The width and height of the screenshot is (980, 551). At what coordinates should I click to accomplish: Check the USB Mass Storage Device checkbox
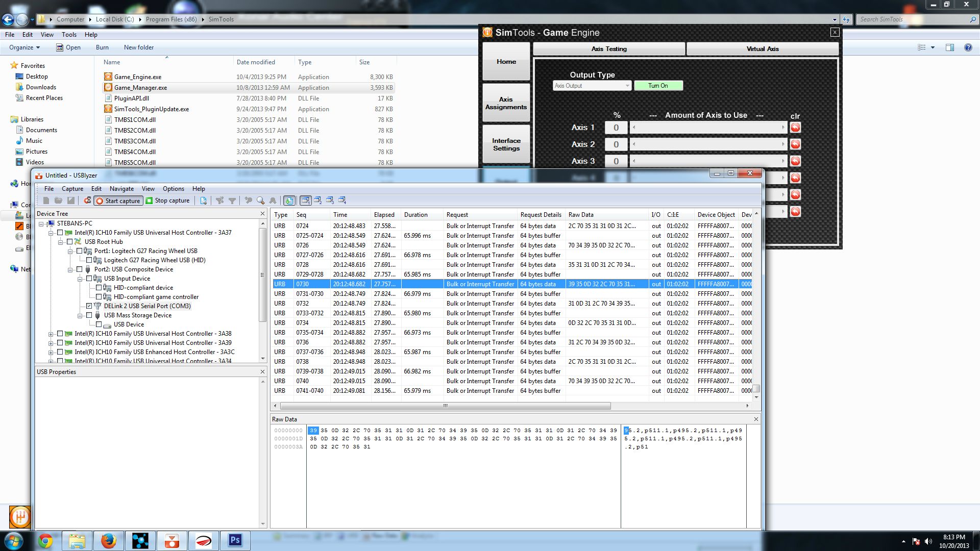(x=89, y=315)
